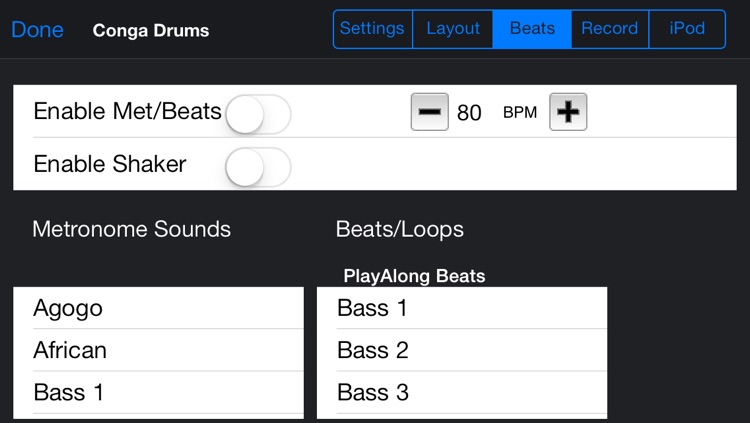Go to the Record tab
This screenshot has width=750, height=423.
pyautogui.click(x=610, y=29)
